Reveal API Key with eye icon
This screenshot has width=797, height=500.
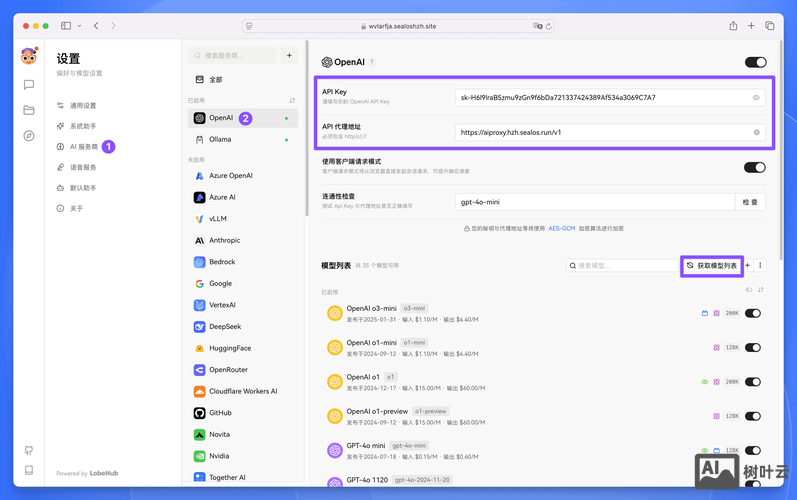[x=756, y=98]
